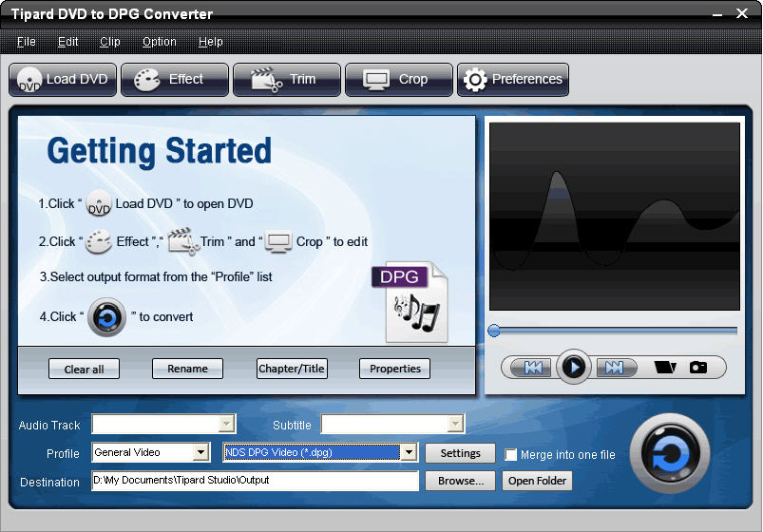The image size is (763, 532).
Task: Skip to previous chapter in preview
Action: [x=533, y=368]
